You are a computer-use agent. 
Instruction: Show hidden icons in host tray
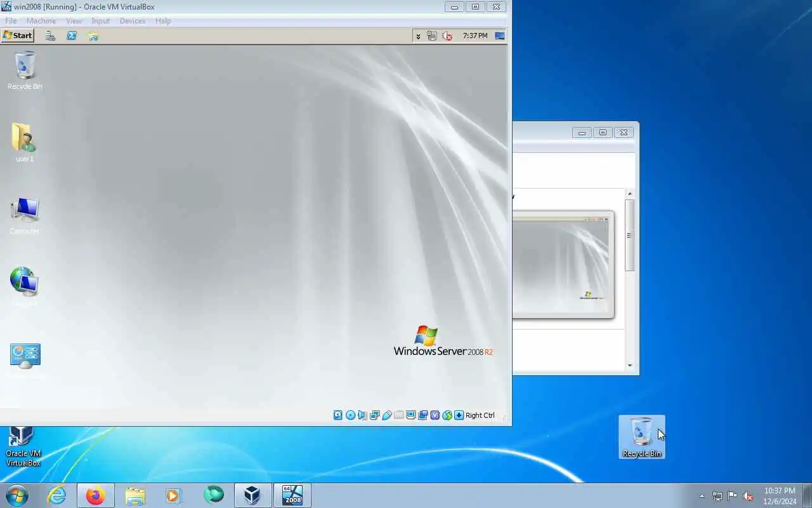point(702,496)
